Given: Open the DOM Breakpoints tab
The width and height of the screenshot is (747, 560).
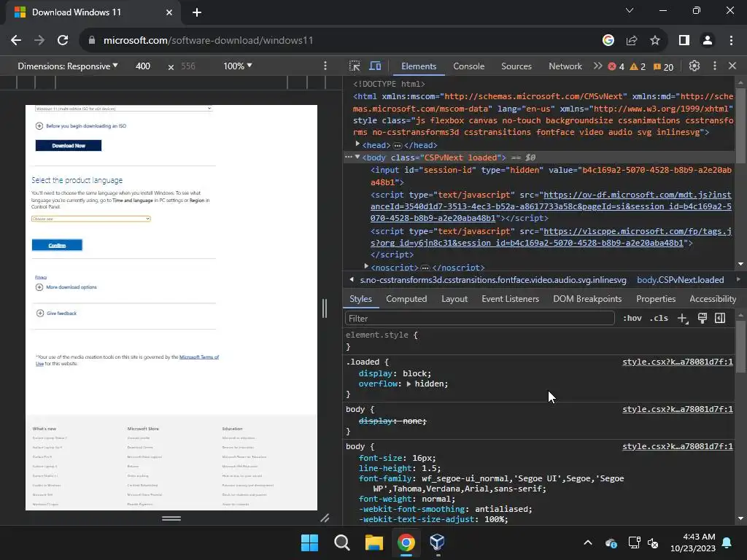Looking at the screenshot, I should (x=587, y=298).
